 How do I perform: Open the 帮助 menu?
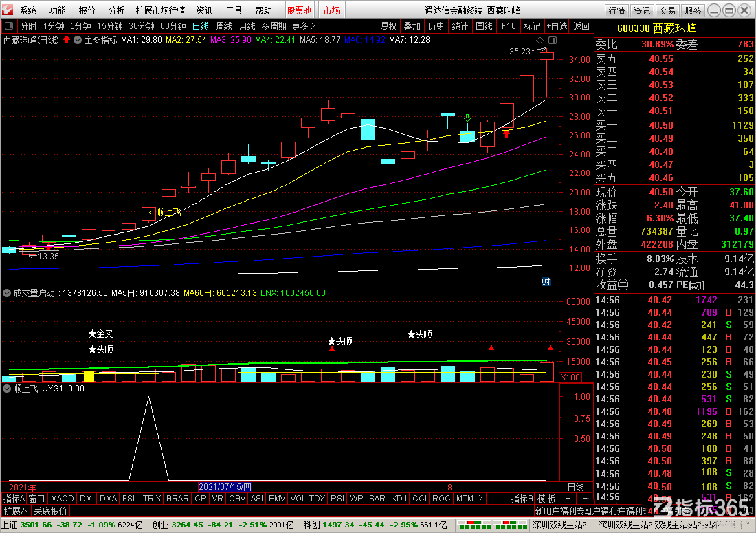click(x=263, y=10)
